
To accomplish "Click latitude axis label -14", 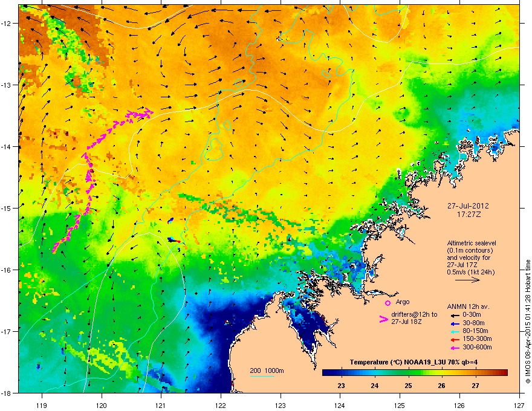I will coord(7,146).
